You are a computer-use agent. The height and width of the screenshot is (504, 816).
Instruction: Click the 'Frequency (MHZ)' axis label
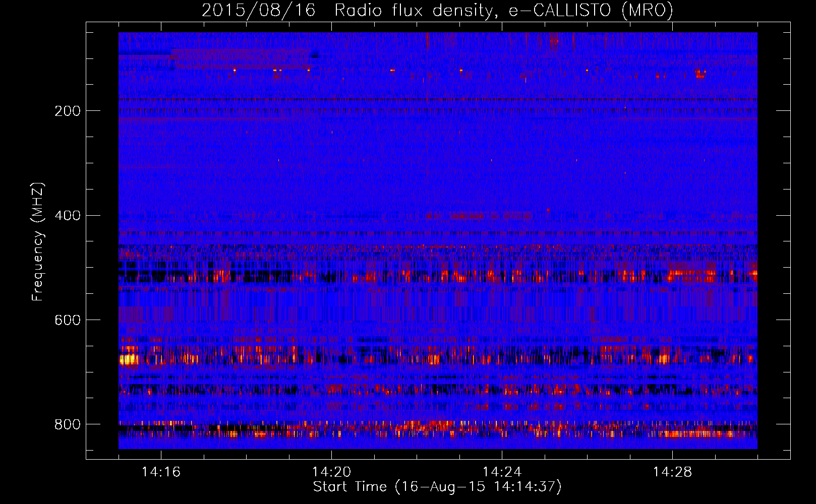point(38,241)
